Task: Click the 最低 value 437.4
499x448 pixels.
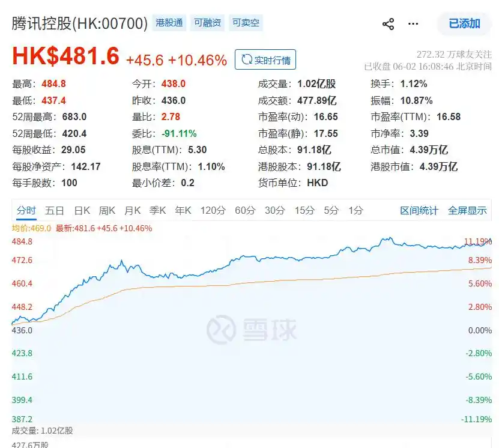Action: [54, 100]
